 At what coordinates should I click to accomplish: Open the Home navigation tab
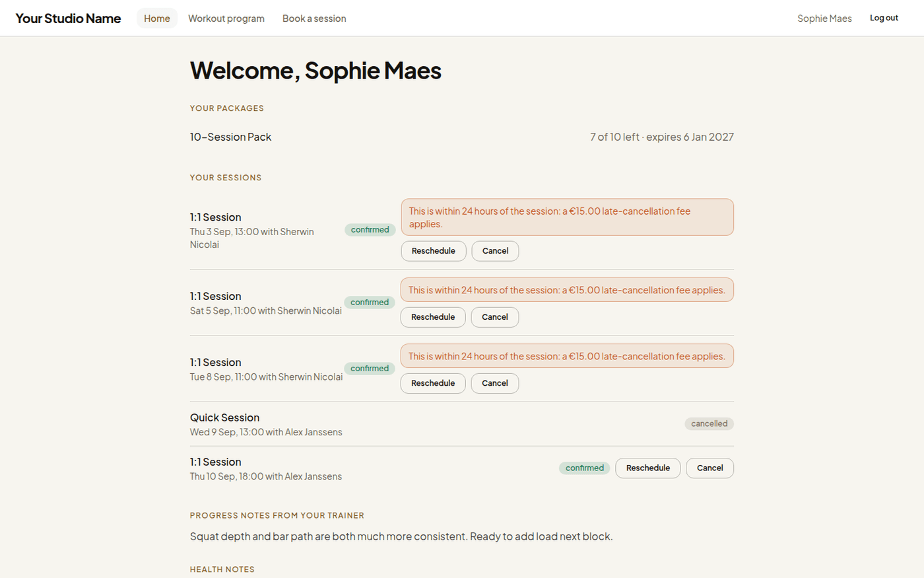click(x=157, y=18)
